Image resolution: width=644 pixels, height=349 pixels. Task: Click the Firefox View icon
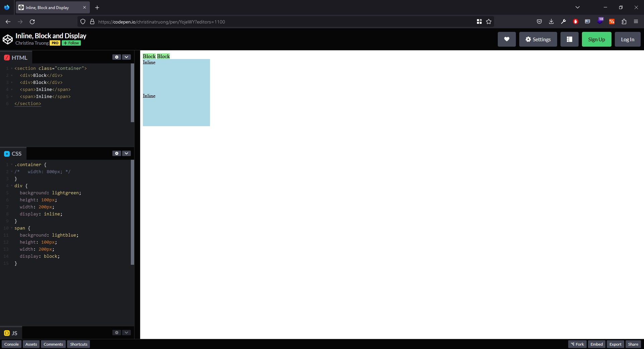7,7
